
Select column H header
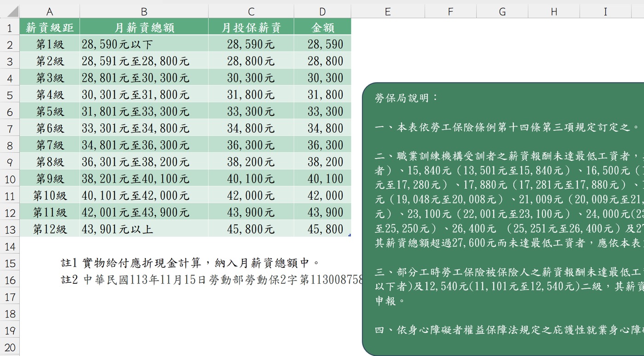click(554, 11)
